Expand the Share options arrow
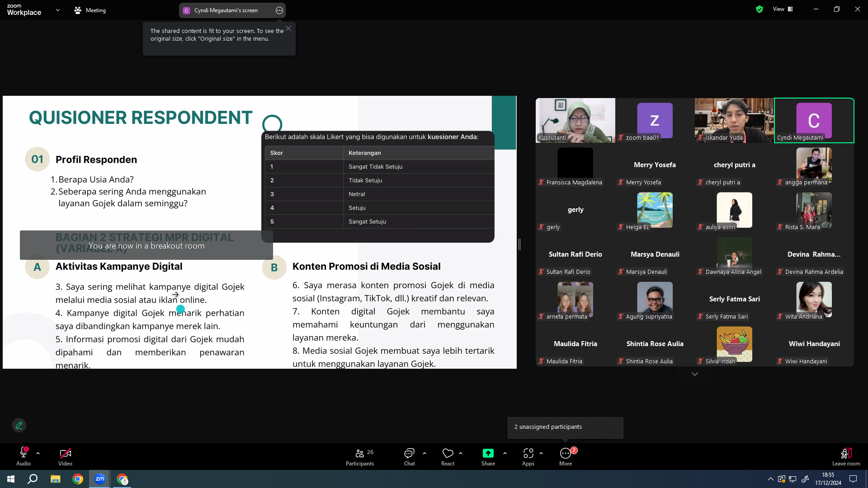868x488 pixels. [x=505, y=453]
